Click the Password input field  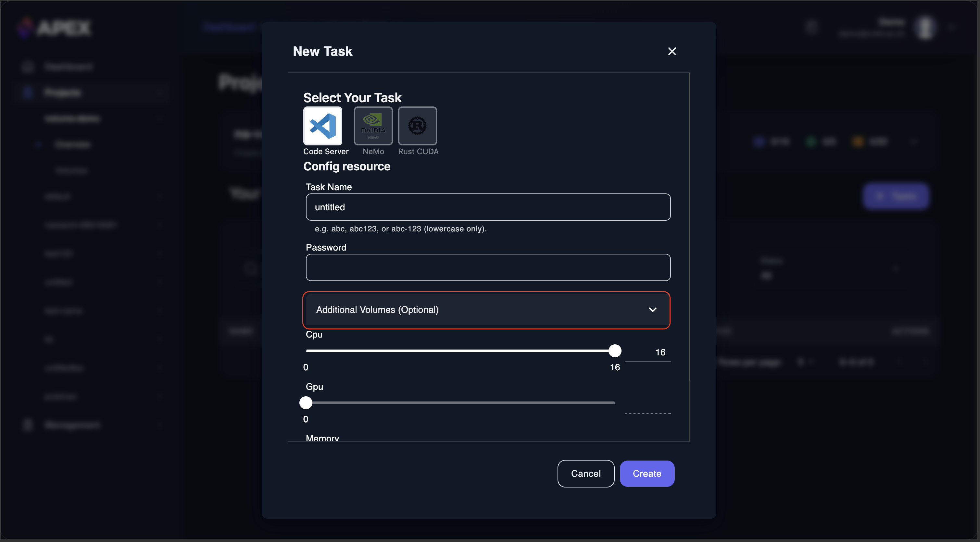tap(488, 267)
